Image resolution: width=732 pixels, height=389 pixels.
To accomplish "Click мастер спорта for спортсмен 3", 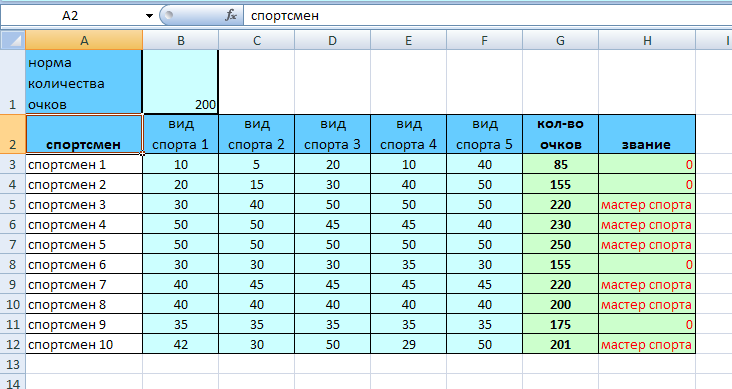I will (x=647, y=205).
